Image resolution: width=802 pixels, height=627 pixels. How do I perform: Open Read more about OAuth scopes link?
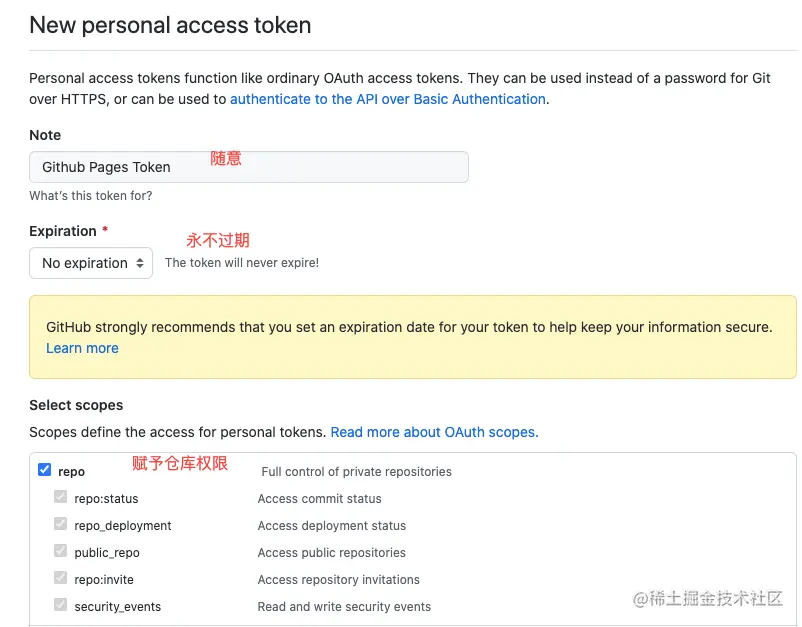[x=434, y=432]
